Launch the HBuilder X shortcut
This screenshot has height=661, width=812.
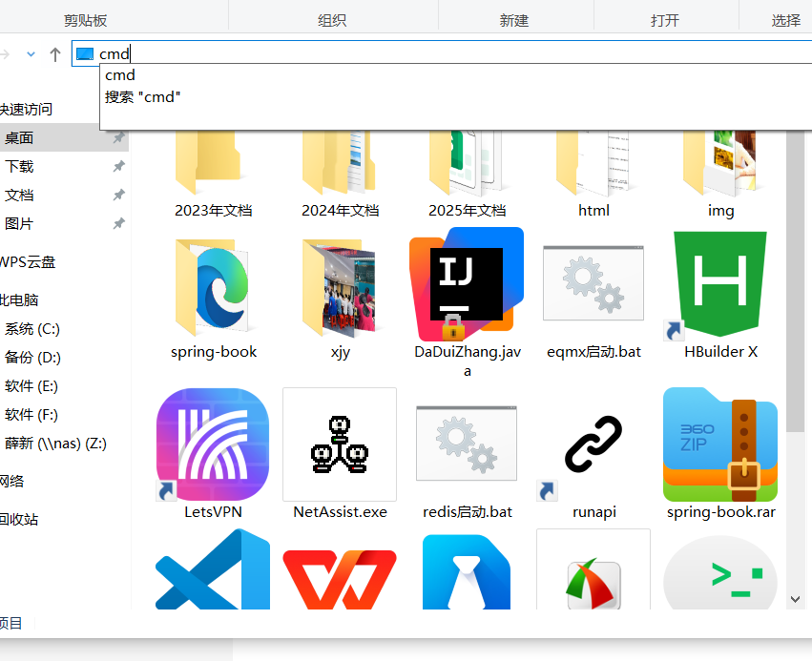720,295
